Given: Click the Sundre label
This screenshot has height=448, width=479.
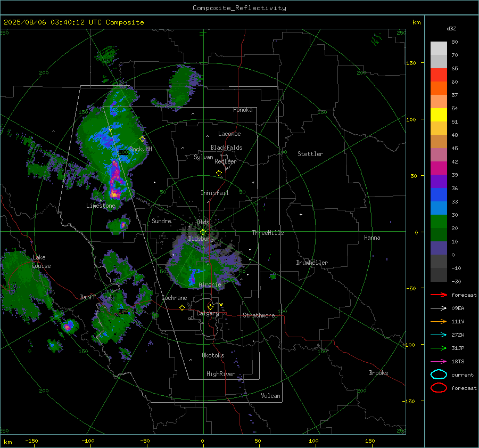Looking at the screenshot, I should click(161, 221).
